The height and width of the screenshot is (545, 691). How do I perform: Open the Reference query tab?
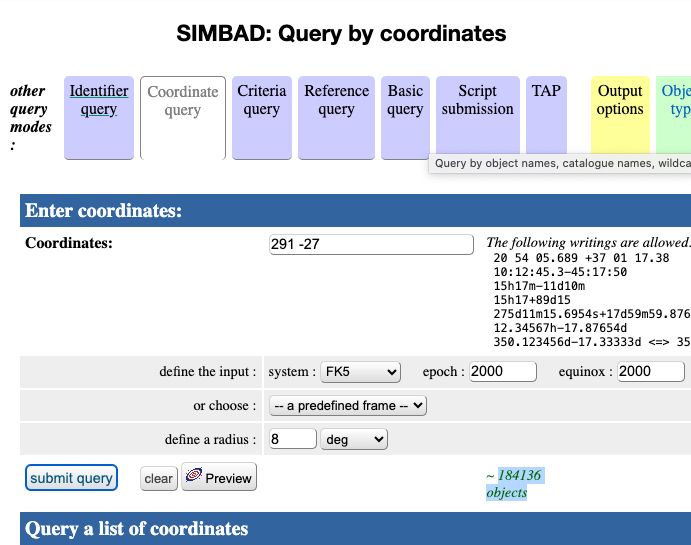coord(336,118)
